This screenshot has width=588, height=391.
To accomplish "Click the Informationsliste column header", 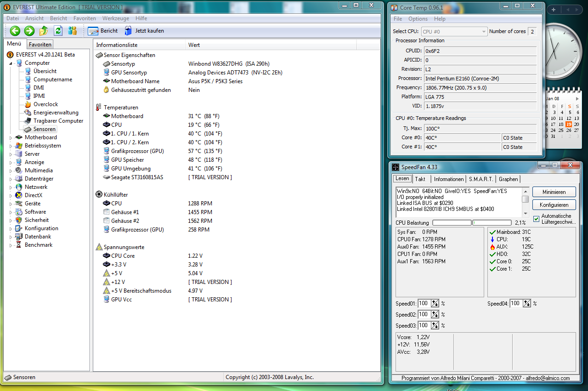I will [x=139, y=45].
